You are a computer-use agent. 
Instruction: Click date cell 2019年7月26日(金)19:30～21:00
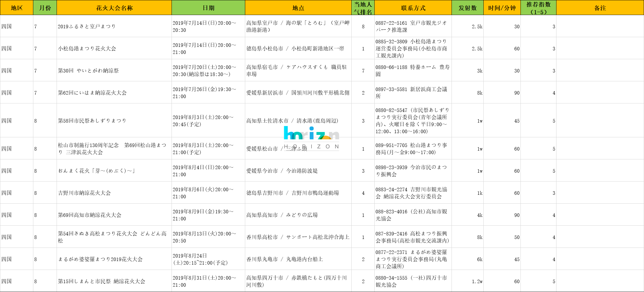click(208, 93)
